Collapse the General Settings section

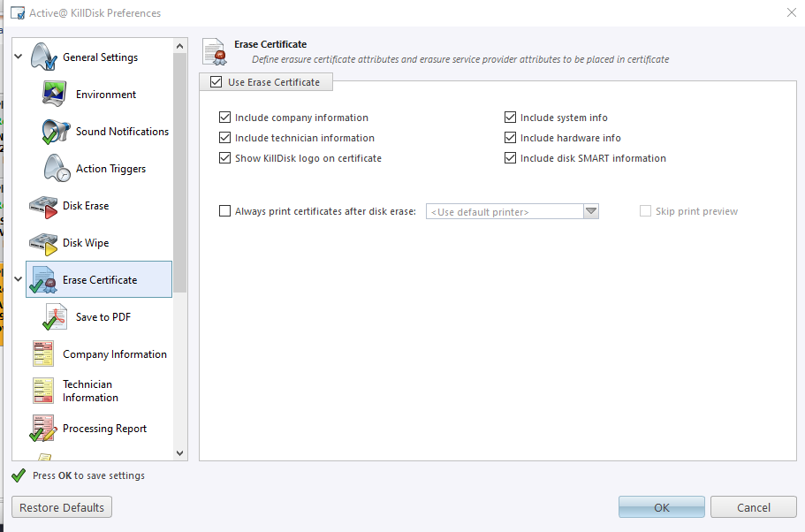click(18, 55)
